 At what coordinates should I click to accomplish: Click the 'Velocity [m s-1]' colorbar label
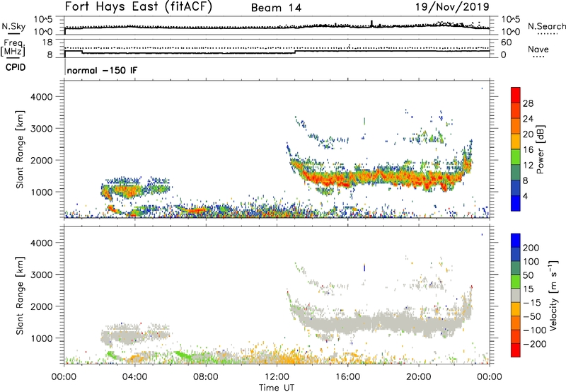(553, 295)
